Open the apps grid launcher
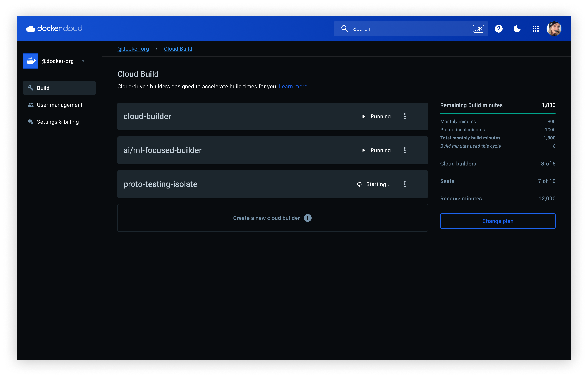The width and height of the screenshot is (588, 378). point(536,28)
